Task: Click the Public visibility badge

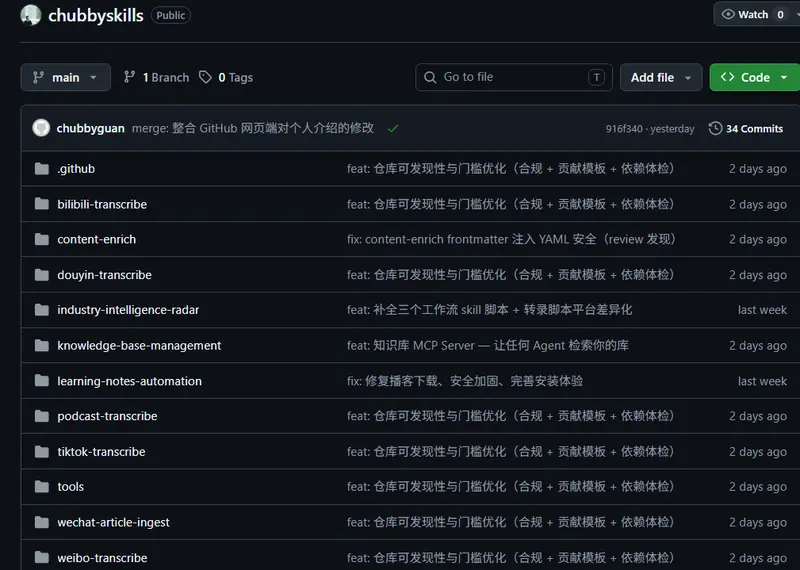Action: coord(170,15)
